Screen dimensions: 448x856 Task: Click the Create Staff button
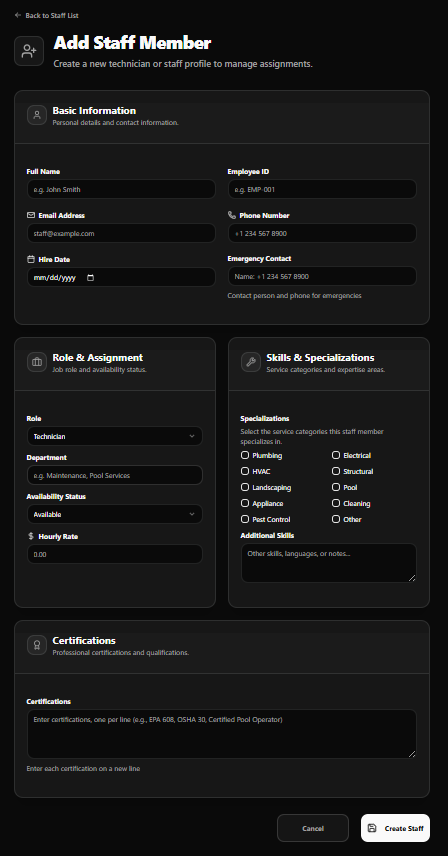[x=396, y=828]
